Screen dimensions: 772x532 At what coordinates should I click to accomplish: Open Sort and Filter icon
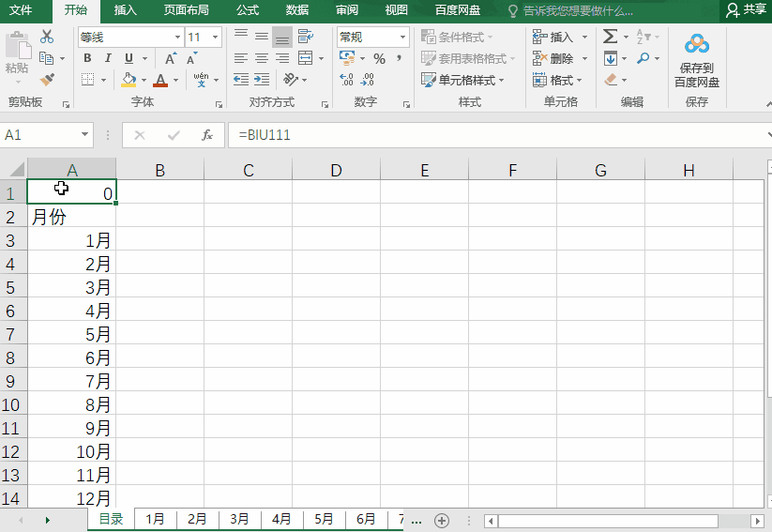[643, 37]
